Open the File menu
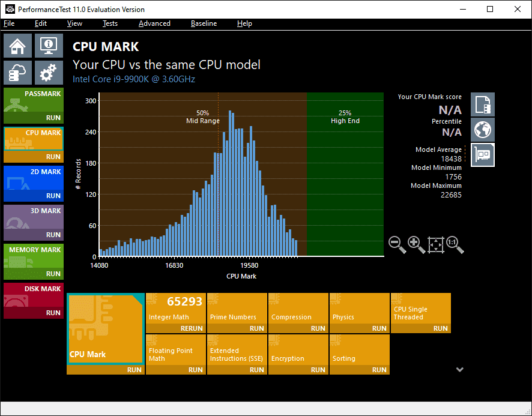This screenshot has height=416, width=532. (9, 23)
